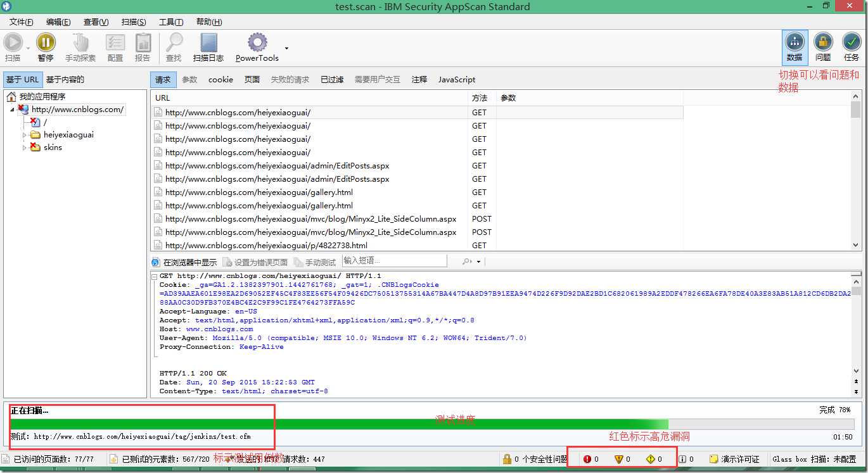Select the skins folder tree item

pos(53,148)
